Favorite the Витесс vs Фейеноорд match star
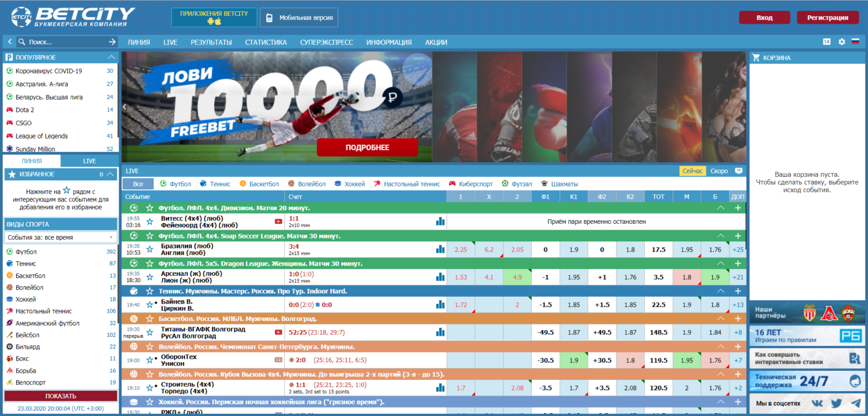The height and width of the screenshot is (416, 868). 150,222
